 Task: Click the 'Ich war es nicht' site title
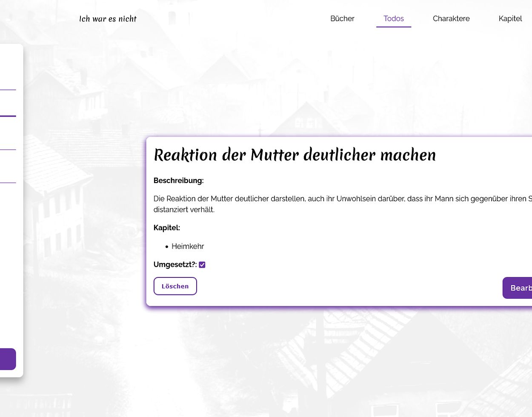click(108, 19)
